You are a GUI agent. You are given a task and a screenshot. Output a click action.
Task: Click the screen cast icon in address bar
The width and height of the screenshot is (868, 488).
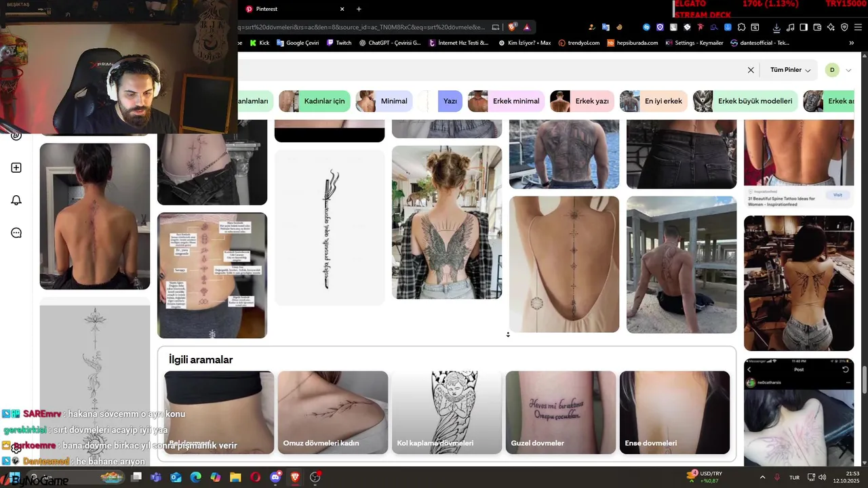(x=496, y=27)
